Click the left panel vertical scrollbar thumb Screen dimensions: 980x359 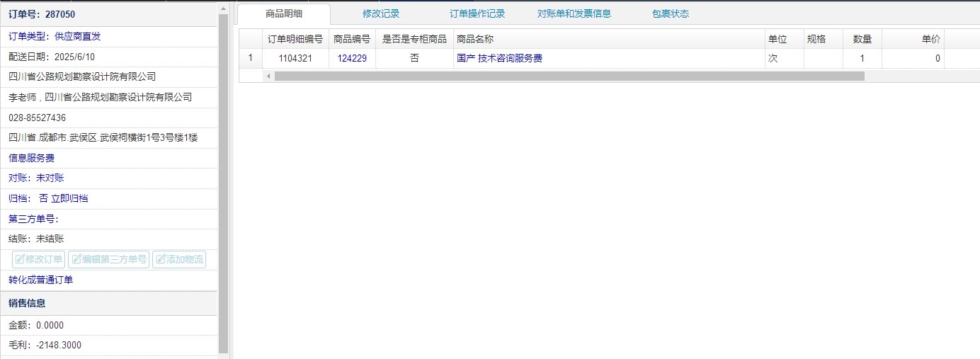224,183
